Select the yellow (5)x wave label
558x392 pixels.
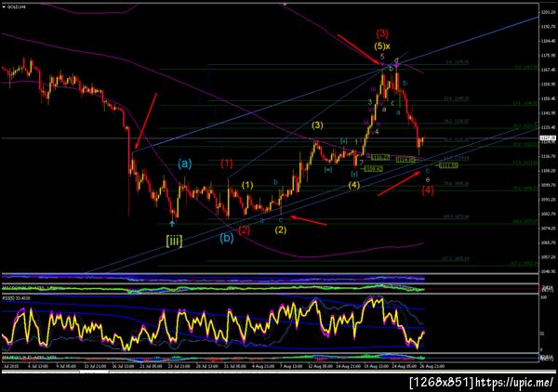tap(382, 46)
